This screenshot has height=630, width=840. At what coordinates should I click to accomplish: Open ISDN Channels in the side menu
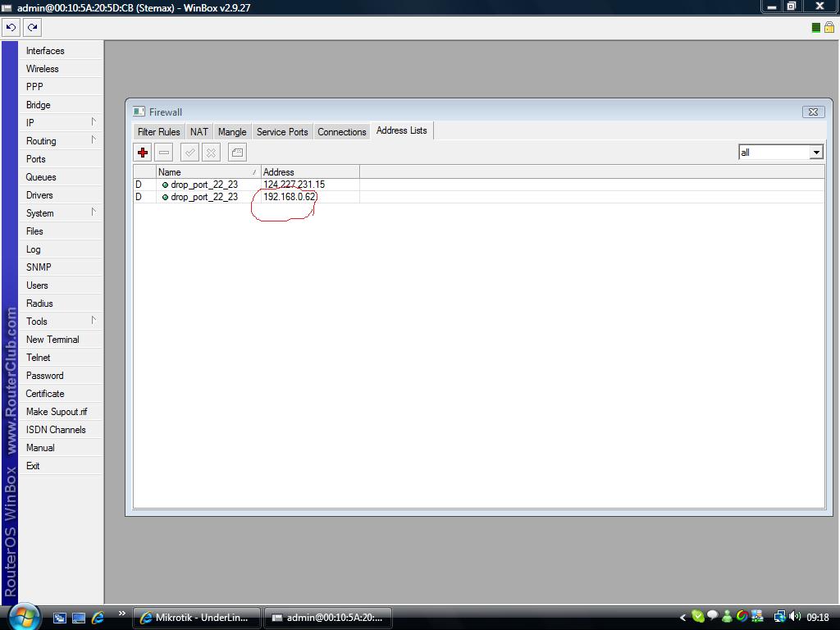click(x=60, y=430)
